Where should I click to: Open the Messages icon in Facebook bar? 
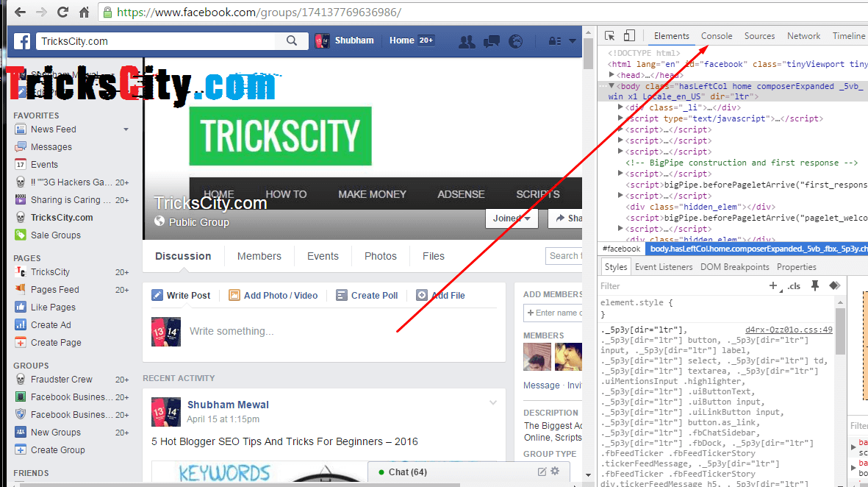pos(491,41)
